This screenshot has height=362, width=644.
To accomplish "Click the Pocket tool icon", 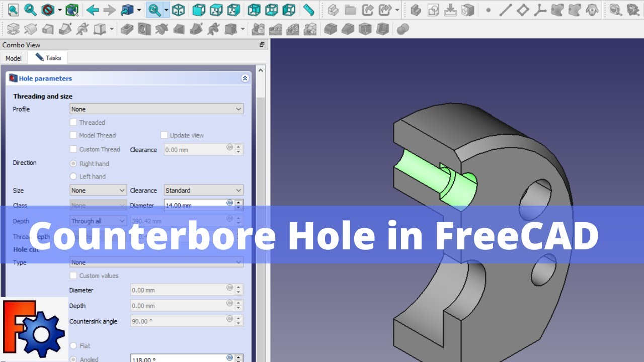I will pyautogui.click(x=127, y=29).
